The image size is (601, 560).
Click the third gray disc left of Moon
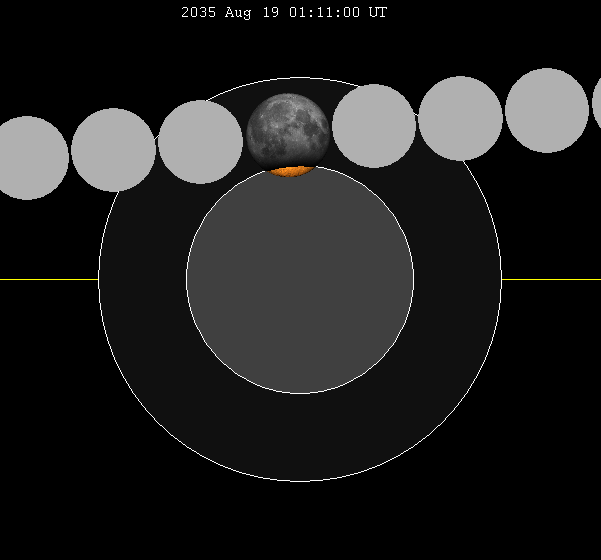click(x=28, y=158)
